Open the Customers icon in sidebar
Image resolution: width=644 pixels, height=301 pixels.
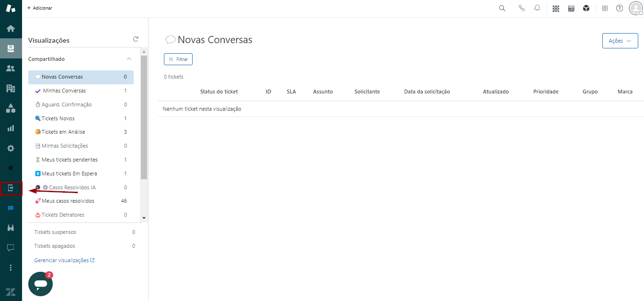click(x=11, y=68)
